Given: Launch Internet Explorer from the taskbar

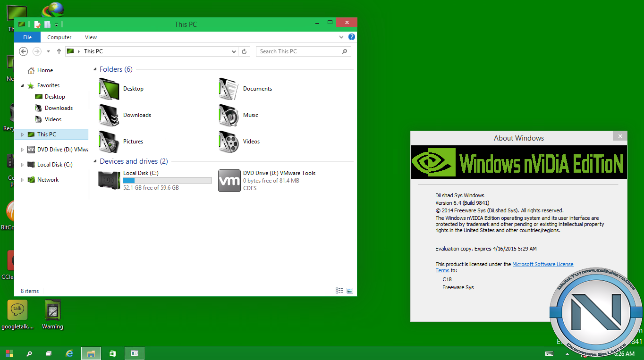Looking at the screenshot, I should 69,353.
